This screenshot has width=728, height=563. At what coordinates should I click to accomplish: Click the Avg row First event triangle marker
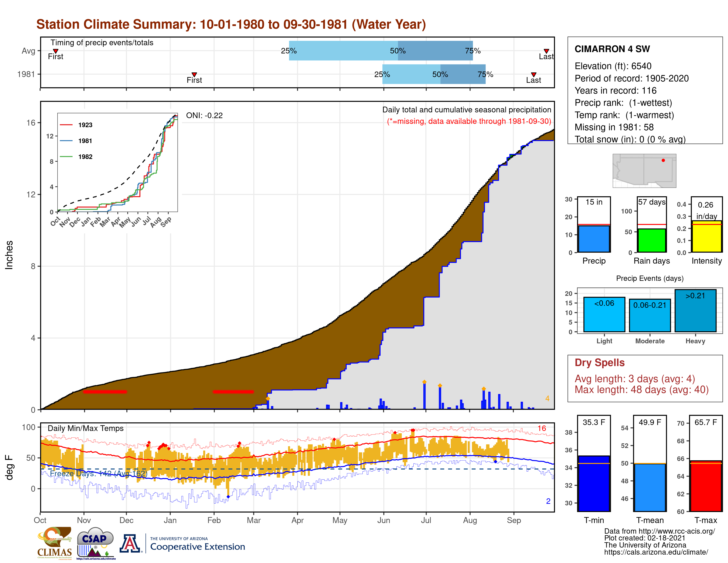click(56, 51)
